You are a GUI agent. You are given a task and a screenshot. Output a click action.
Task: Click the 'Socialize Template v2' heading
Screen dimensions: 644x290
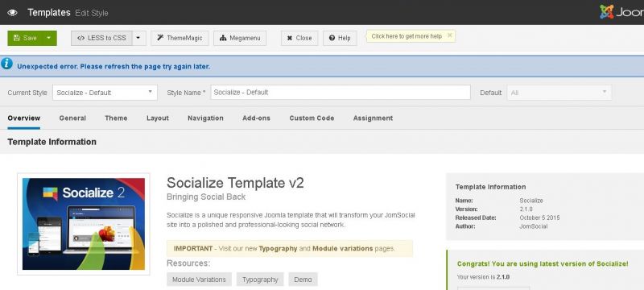(235, 182)
